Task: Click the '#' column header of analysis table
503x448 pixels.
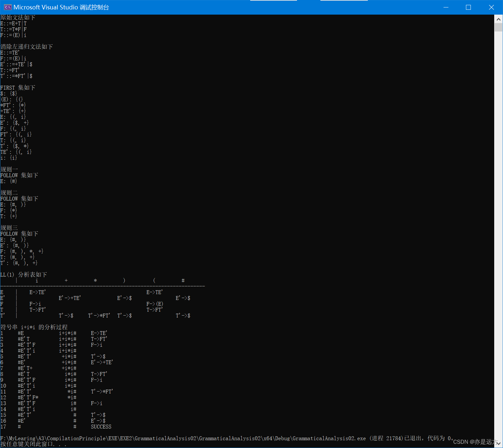Action: [x=183, y=280]
